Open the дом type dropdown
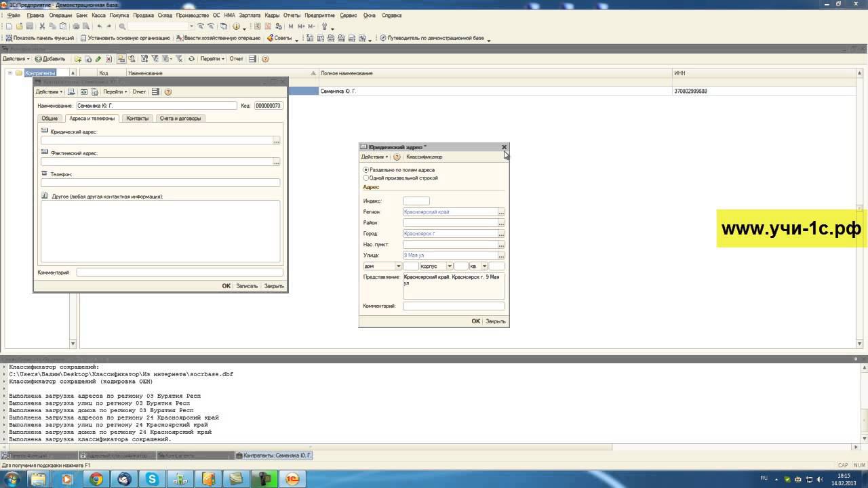The width and height of the screenshot is (868, 488). [398, 266]
